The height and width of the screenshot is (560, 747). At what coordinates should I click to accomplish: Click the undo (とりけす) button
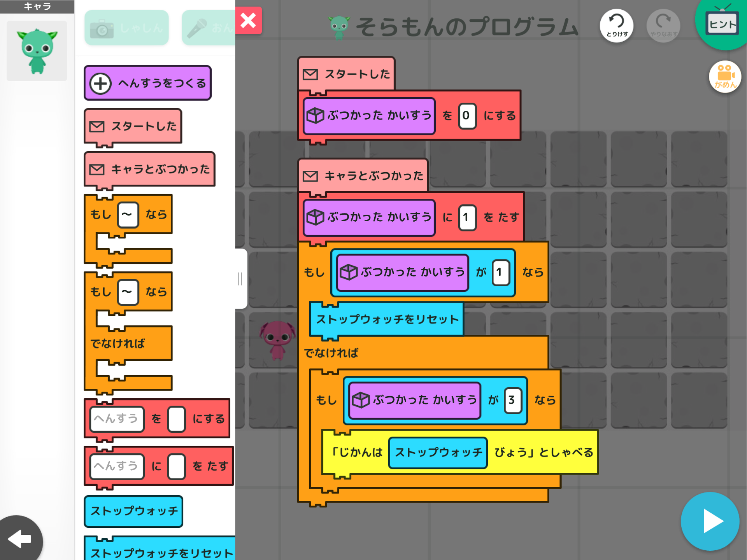(x=616, y=26)
